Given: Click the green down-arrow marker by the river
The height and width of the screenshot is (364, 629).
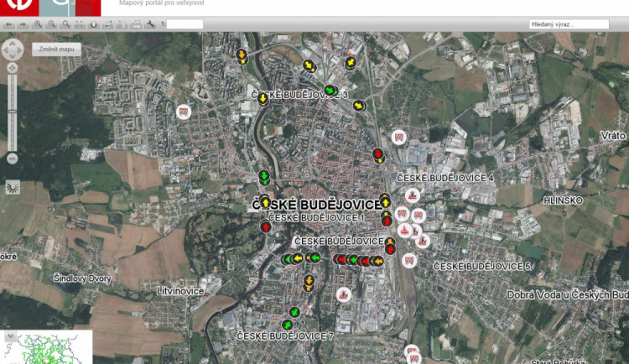Looking at the screenshot, I should pyautogui.click(x=263, y=175).
